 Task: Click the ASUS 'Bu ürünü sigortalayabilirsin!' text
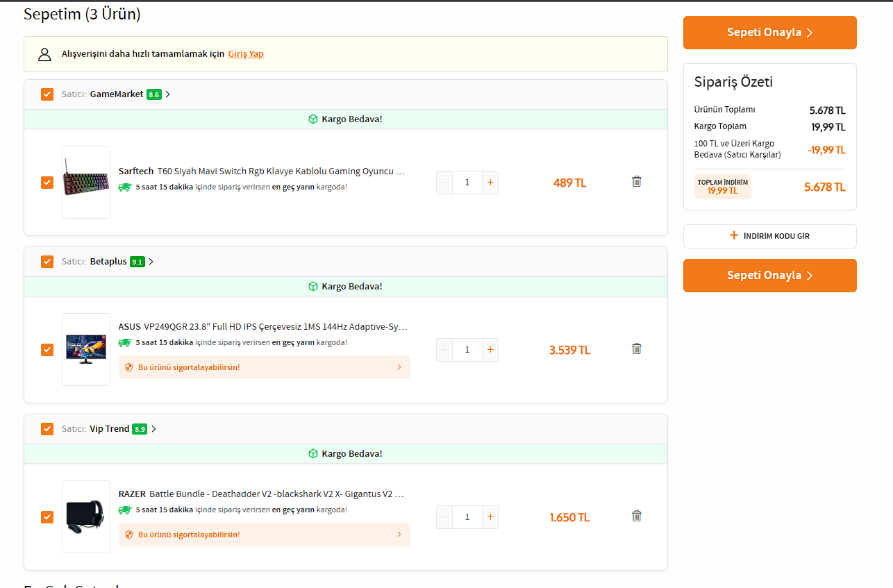189,367
